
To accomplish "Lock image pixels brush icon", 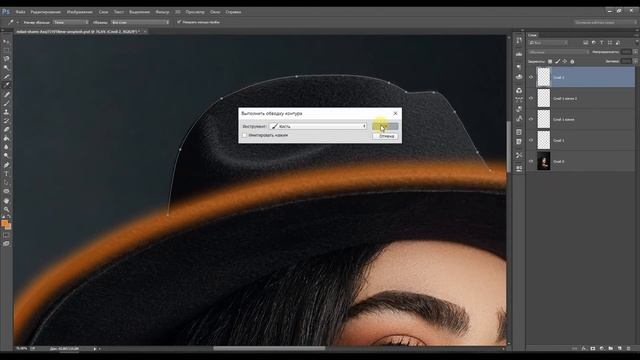I will [x=557, y=62].
